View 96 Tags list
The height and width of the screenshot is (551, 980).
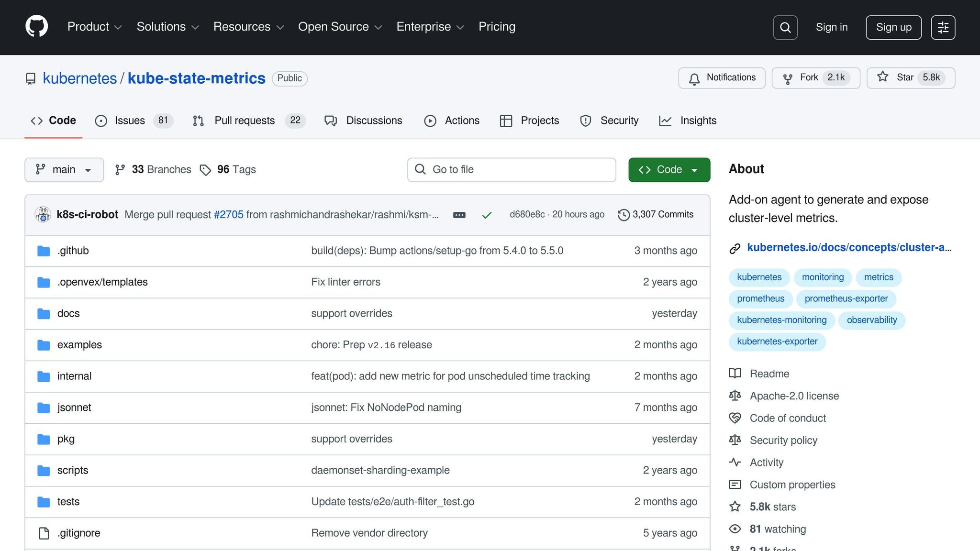point(228,170)
